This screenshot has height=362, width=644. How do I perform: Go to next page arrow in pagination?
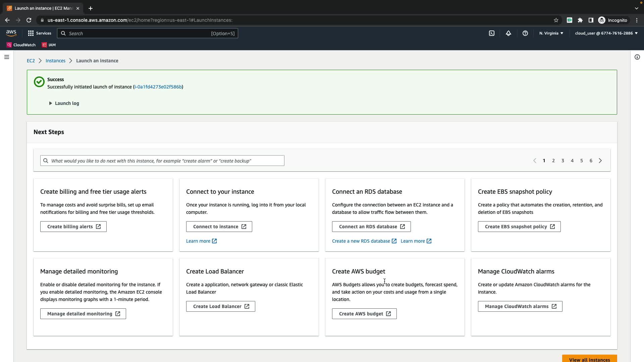point(600,161)
